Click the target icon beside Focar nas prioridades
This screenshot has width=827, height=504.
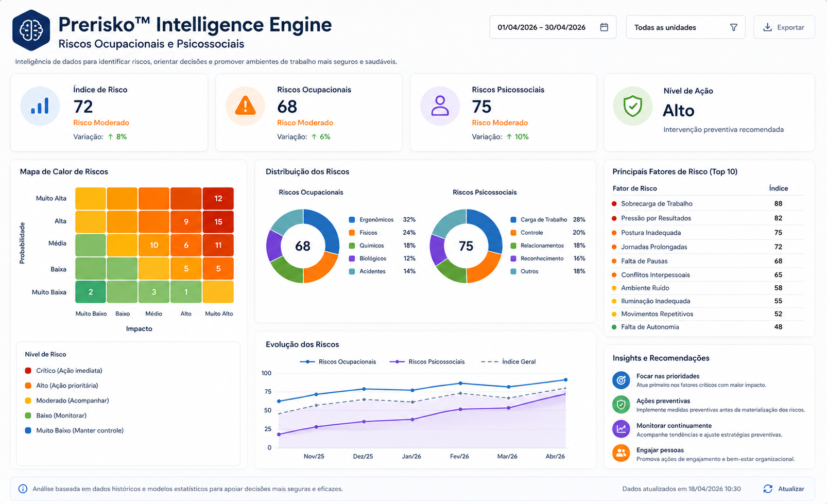click(621, 380)
